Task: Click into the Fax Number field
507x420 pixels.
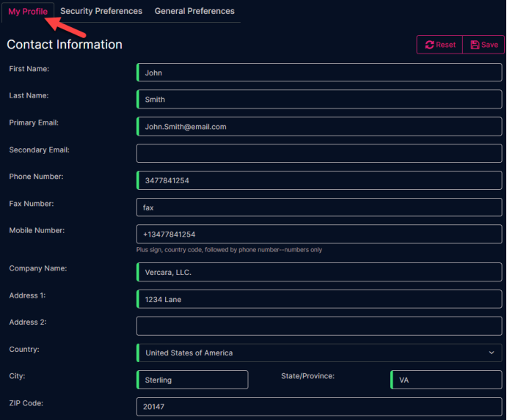Action: pyautogui.click(x=319, y=207)
